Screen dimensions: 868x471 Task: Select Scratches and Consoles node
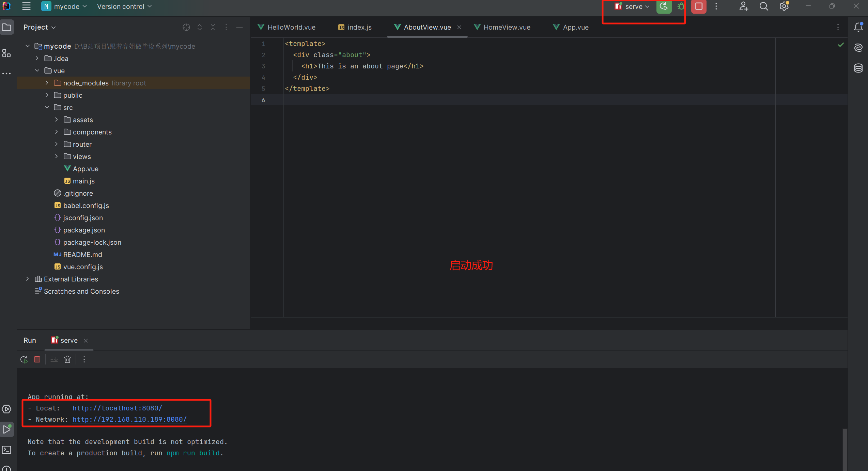tap(77, 291)
